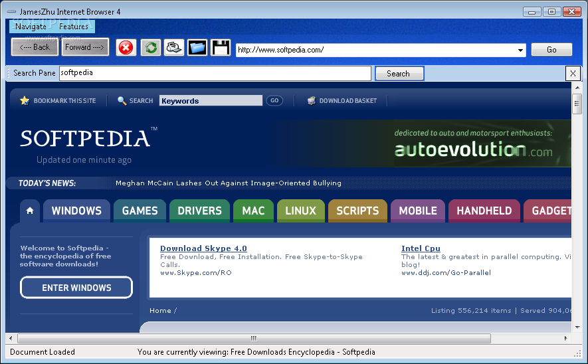
Task: Click the 'You are currently viewing' status text
Action: click(x=256, y=351)
